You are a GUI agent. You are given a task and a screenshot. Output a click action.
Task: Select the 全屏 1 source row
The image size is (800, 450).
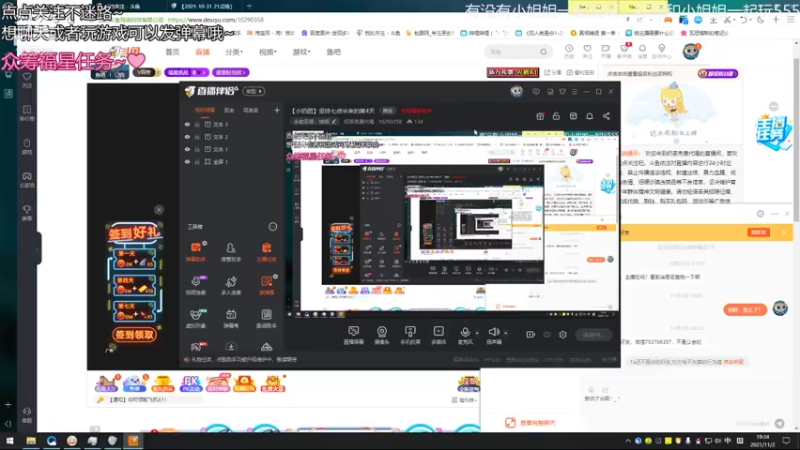click(232, 162)
